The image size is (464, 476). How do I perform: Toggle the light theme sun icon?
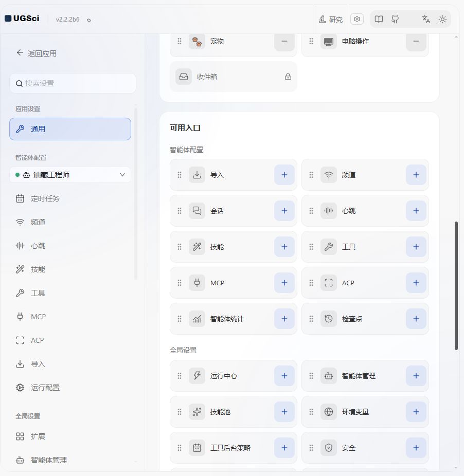[x=442, y=20]
